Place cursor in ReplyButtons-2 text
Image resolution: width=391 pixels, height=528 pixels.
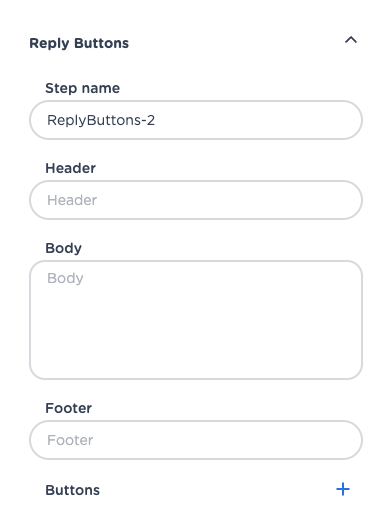pos(101,120)
